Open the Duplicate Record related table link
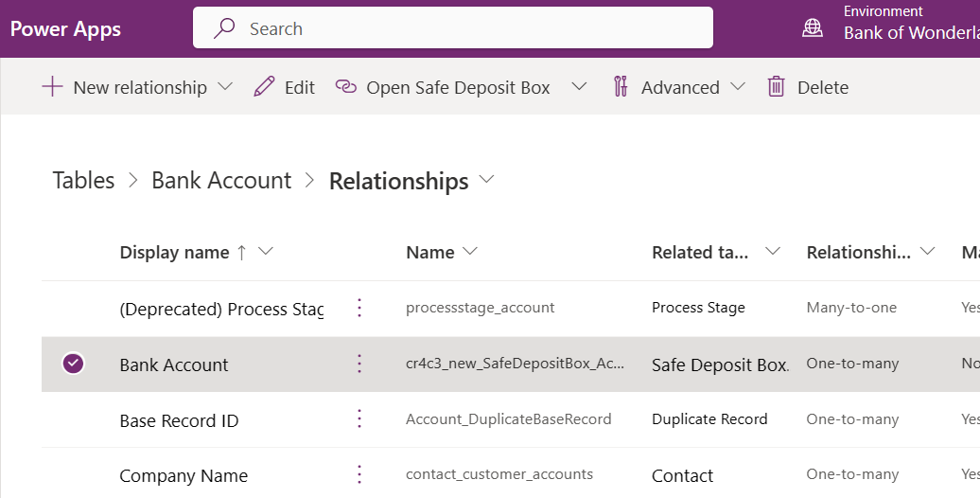Image resolution: width=980 pixels, height=498 pixels. click(x=709, y=419)
